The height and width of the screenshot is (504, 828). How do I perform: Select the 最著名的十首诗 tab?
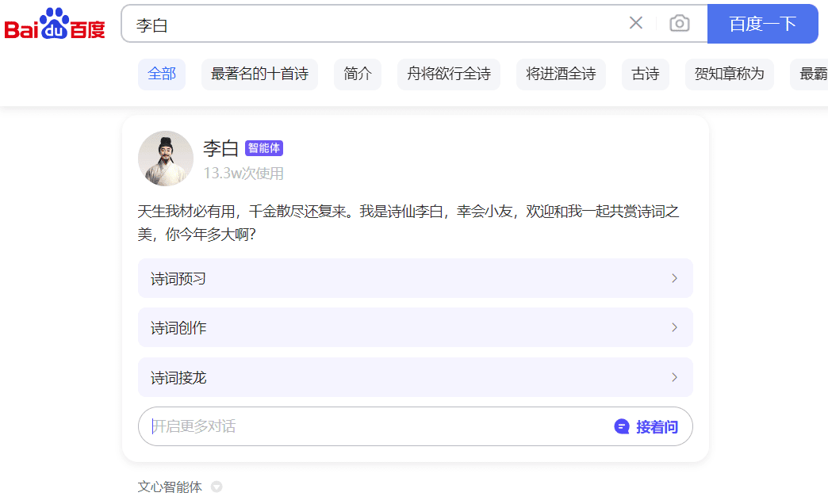click(x=259, y=74)
